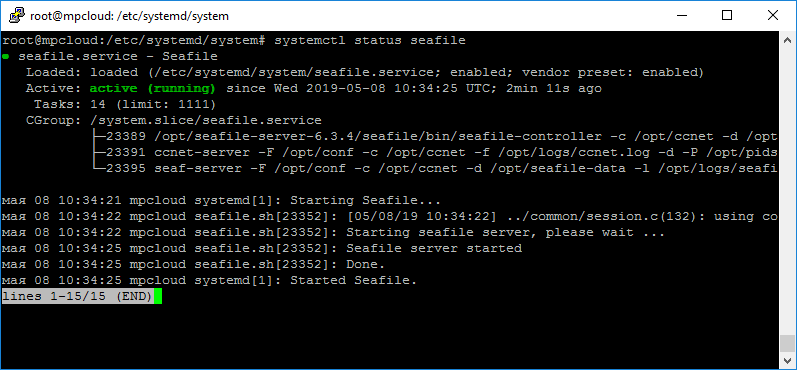
Task: Click the ccnet-server process line 23391
Action: [436, 152]
